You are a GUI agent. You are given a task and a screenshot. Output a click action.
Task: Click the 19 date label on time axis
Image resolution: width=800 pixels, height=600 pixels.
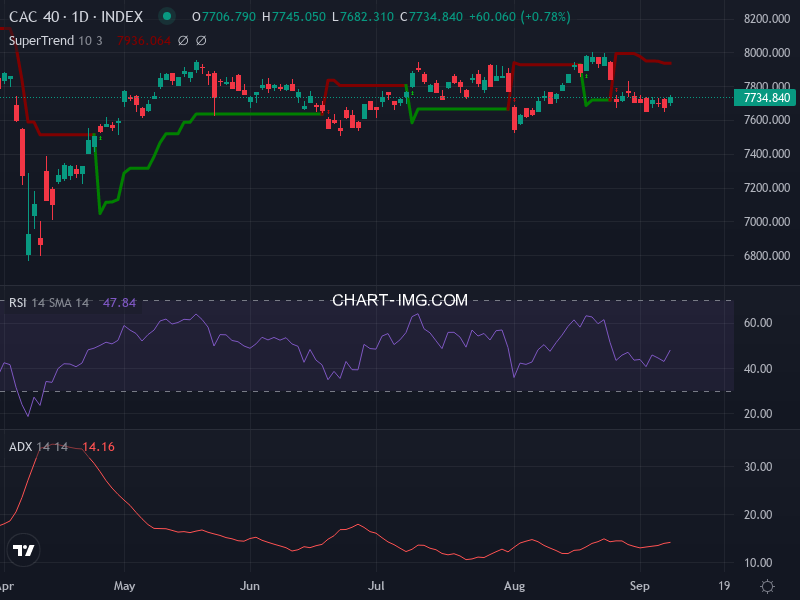pos(724,586)
